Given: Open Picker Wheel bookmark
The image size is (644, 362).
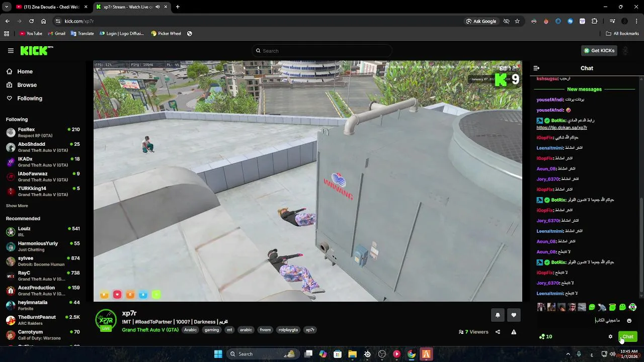Looking at the screenshot, I should coord(166,34).
